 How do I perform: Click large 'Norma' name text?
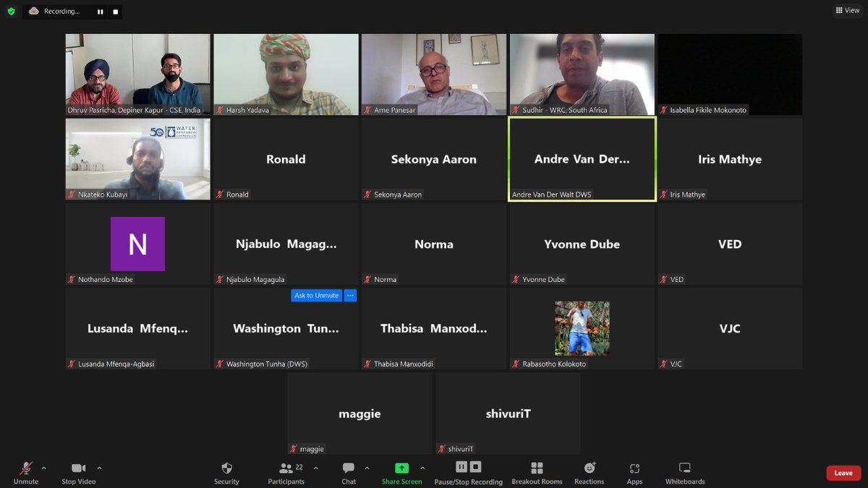[434, 244]
